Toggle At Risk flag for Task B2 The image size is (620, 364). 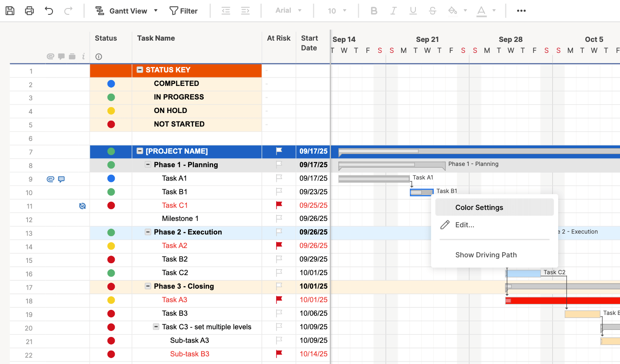(x=279, y=259)
